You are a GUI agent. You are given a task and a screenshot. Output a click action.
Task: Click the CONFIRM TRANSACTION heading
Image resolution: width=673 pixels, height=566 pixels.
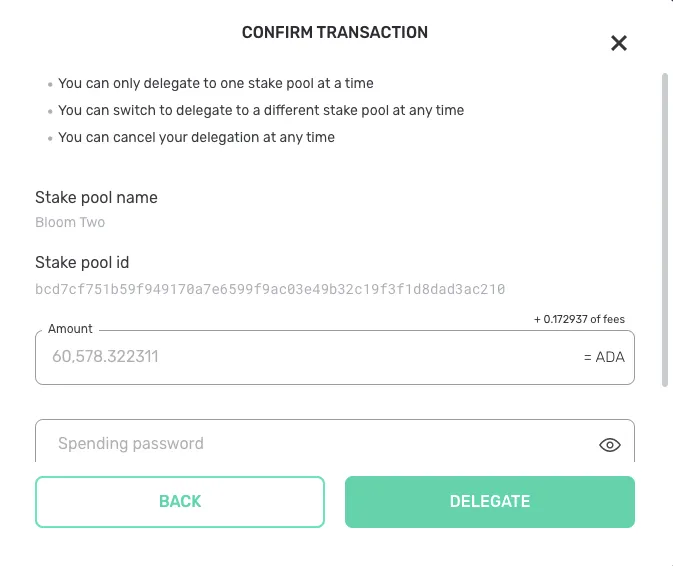tap(335, 32)
